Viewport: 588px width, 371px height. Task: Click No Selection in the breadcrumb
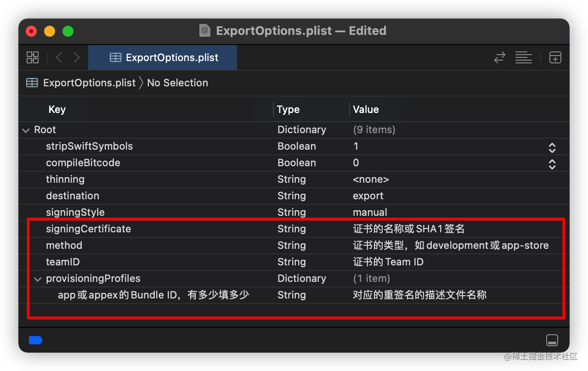[x=177, y=83]
